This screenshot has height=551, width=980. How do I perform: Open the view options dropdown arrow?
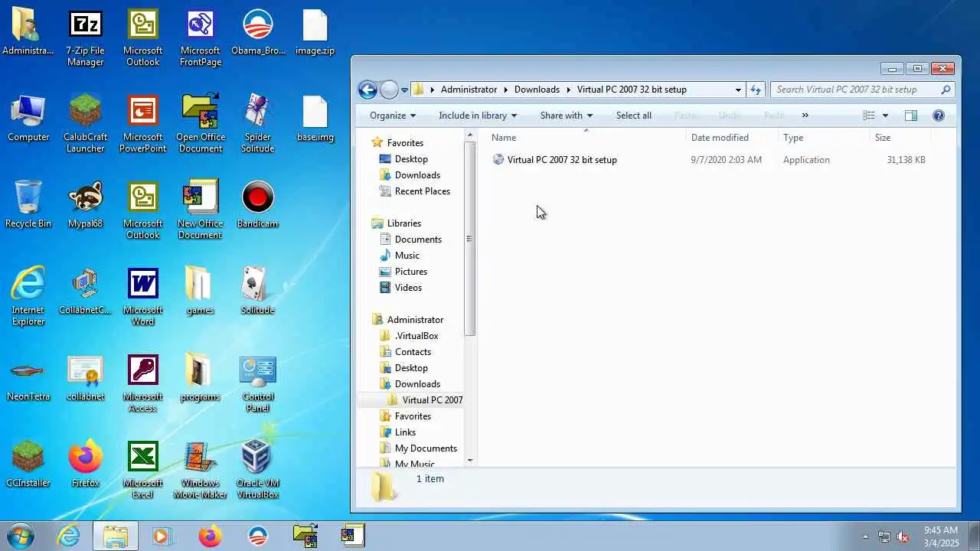tap(885, 116)
